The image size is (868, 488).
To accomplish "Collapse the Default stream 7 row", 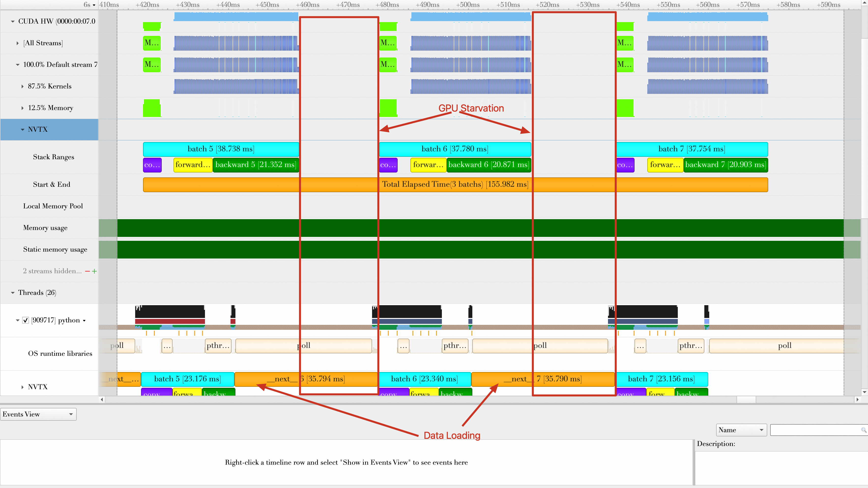I will [17, 65].
